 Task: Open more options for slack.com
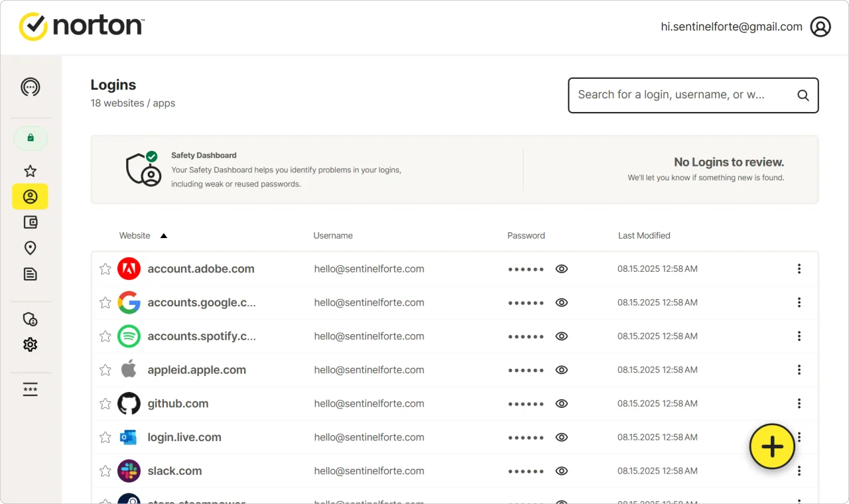(x=799, y=471)
